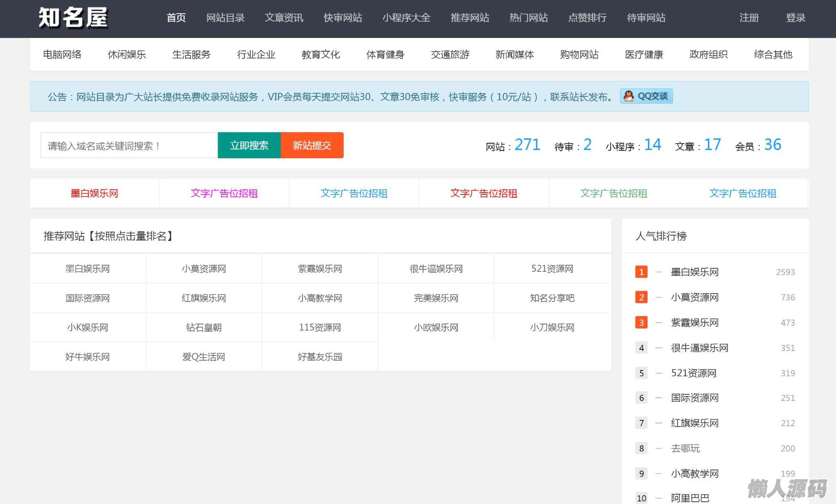The width and height of the screenshot is (836, 504).
Task: Open the 小程序大全 navigation item
Action: click(x=406, y=18)
